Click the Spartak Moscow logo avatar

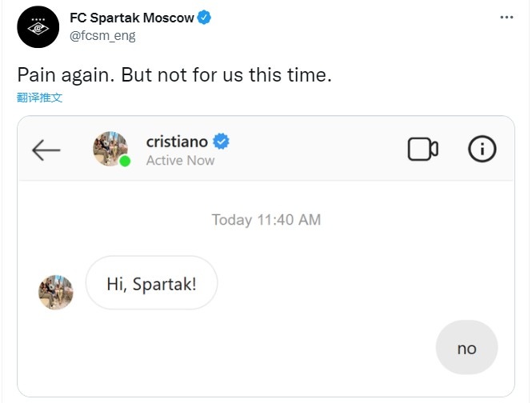click(38, 26)
